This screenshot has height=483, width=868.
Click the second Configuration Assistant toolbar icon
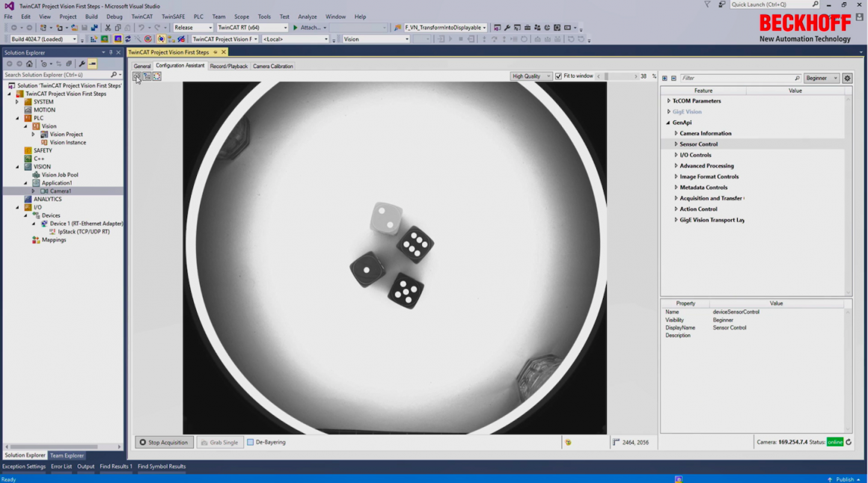coord(147,76)
